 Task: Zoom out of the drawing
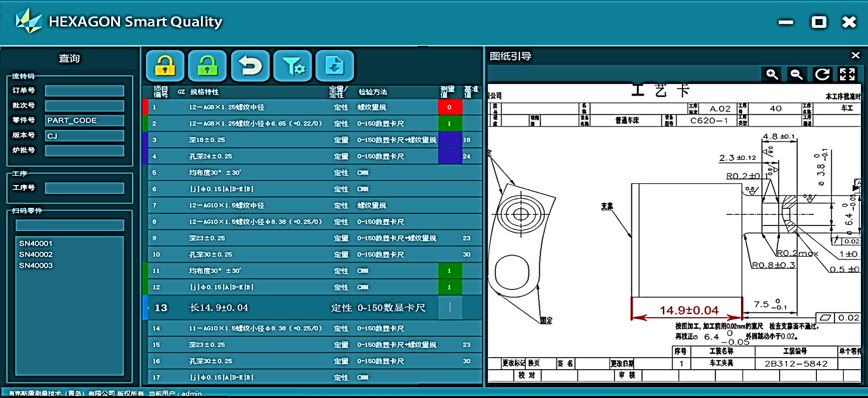[796, 74]
